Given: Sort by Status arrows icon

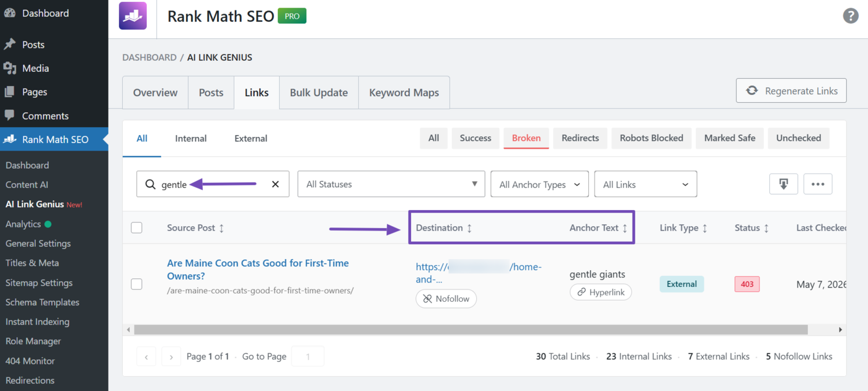Looking at the screenshot, I should [x=766, y=228].
